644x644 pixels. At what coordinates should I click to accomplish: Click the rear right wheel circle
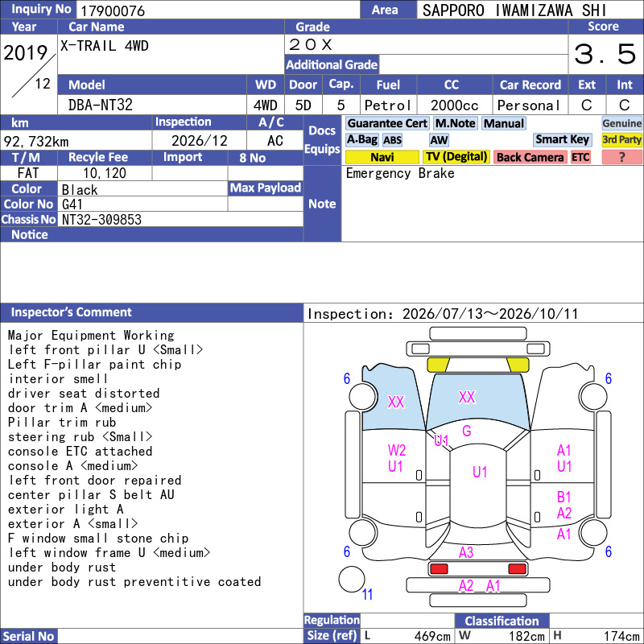(593, 533)
